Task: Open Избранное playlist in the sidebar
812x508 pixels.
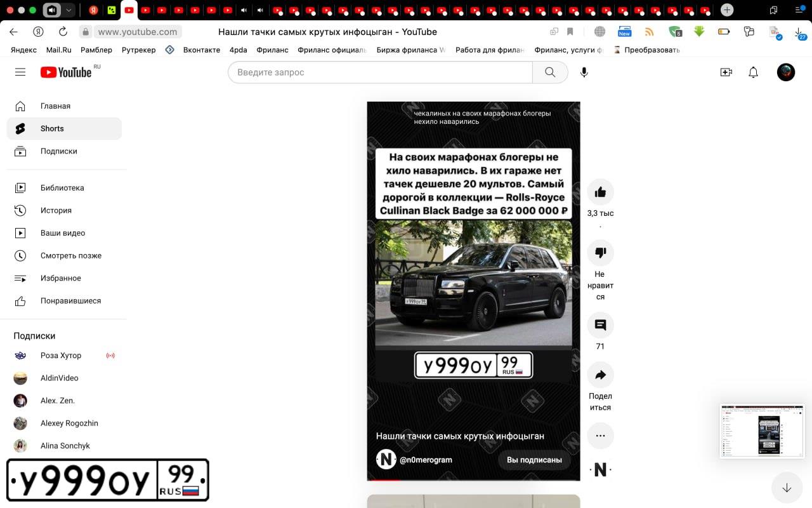Action: pos(63,278)
